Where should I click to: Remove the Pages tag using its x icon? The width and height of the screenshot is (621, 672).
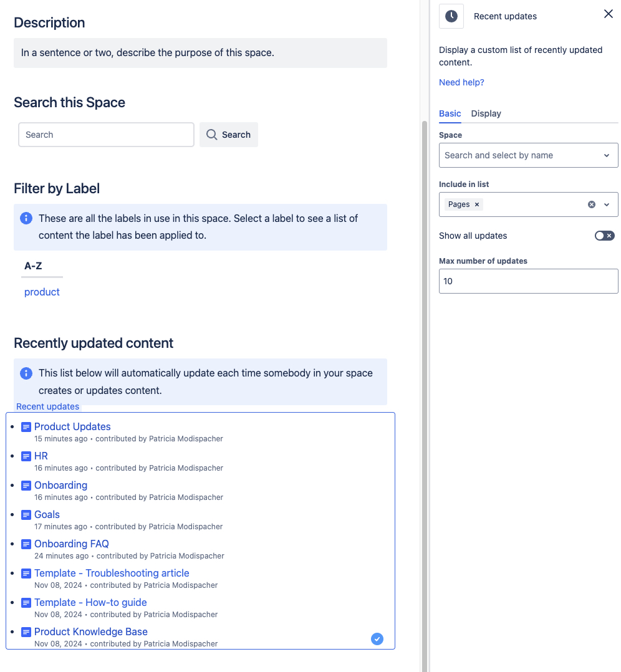point(476,204)
